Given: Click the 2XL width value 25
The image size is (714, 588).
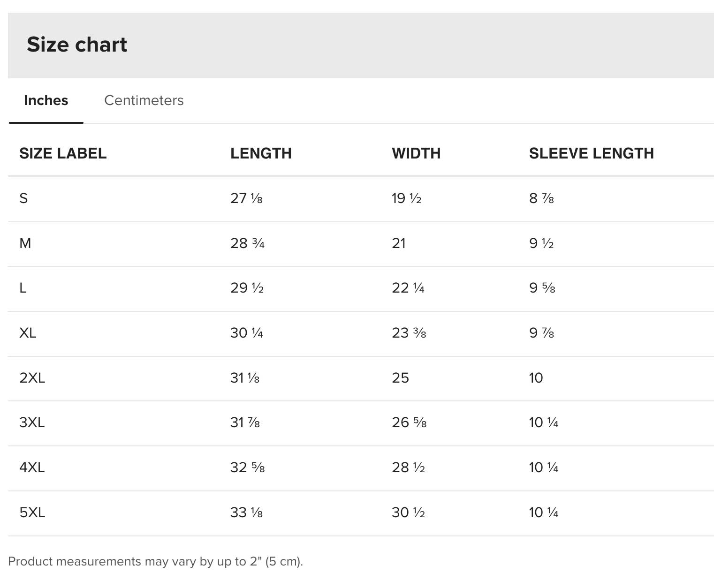Looking at the screenshot, I should [400, 378].
